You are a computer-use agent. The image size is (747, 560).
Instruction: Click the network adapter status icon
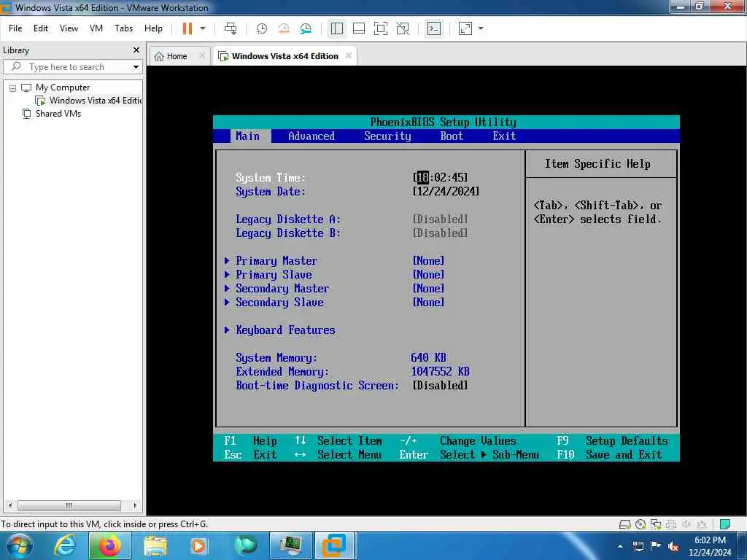click(x=656, y=524)
